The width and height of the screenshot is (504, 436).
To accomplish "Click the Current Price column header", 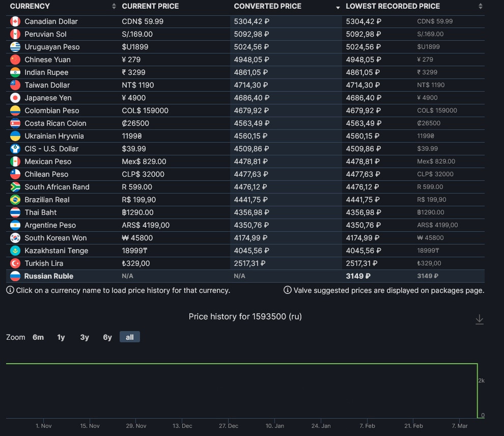I will tap(151, 6).
